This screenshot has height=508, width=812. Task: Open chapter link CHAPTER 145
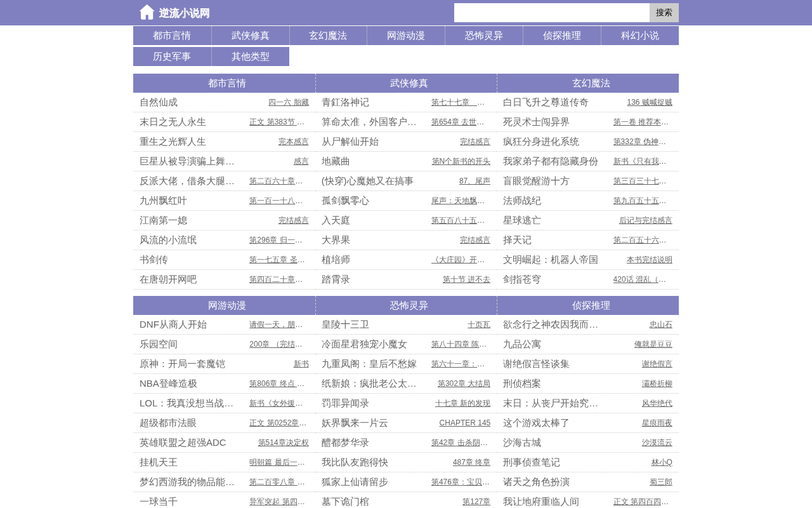(465, 423)
